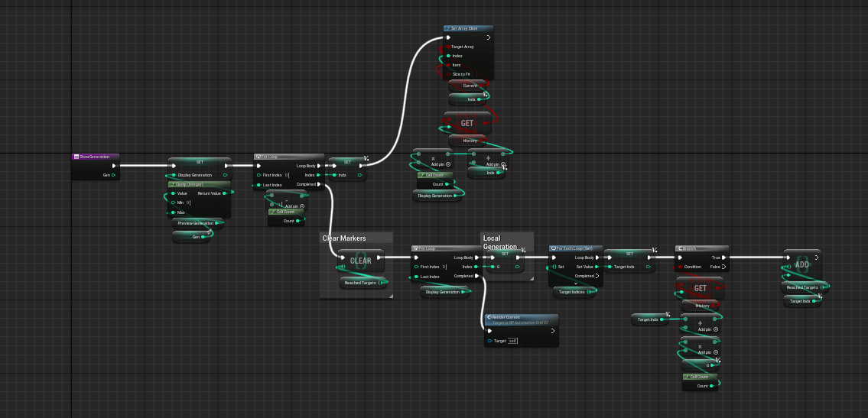
Task: Click Add pin on plus node above Indx
Action: 496,164
